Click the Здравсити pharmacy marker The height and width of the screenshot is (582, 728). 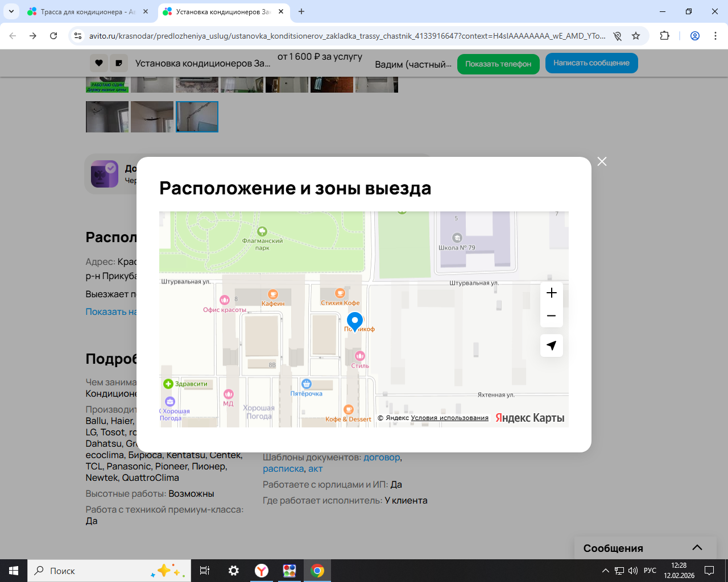point(168,384)
